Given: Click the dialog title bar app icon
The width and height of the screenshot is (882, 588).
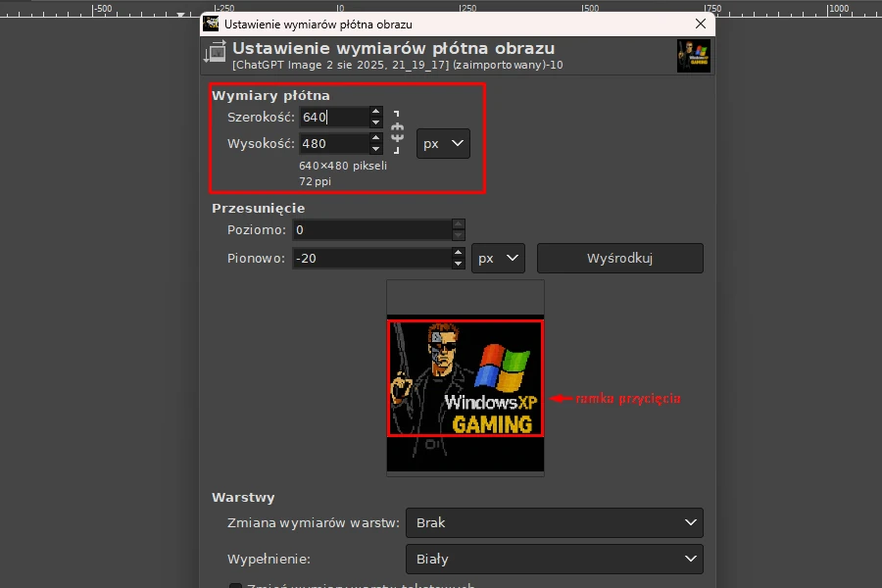Looking at the screenshot, I should click(211, 24).
